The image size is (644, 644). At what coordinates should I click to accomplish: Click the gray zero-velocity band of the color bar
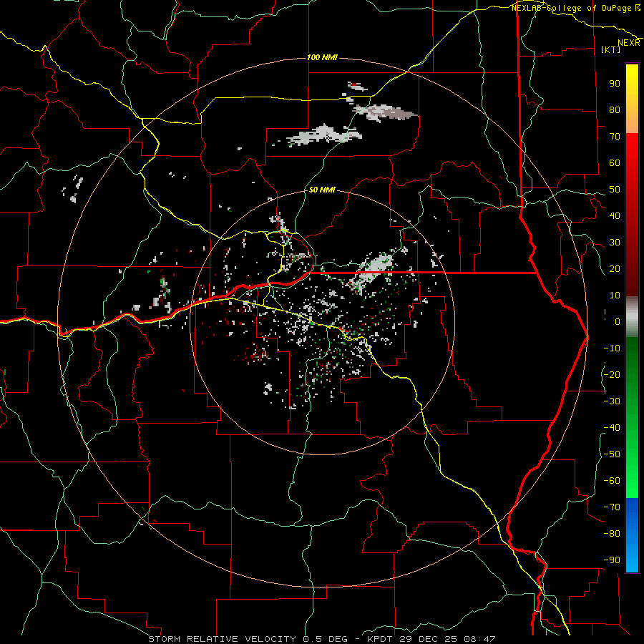tap(632, 316)
